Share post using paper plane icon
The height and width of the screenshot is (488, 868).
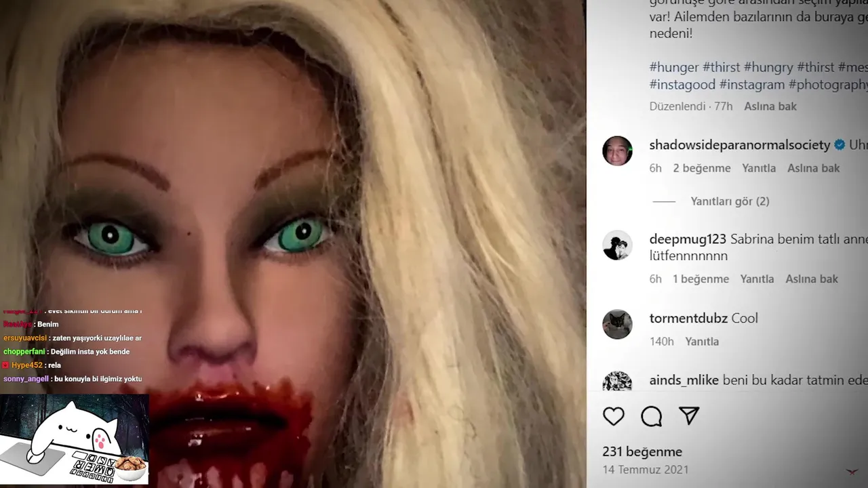pyautogui.click(x=689, y=415)
